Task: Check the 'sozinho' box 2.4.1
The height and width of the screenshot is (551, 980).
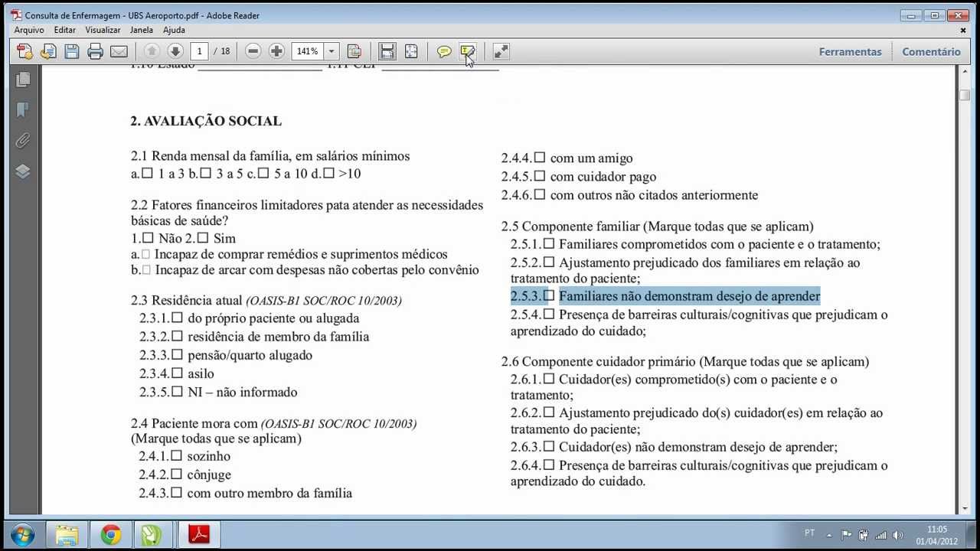Action: (176, 455)
